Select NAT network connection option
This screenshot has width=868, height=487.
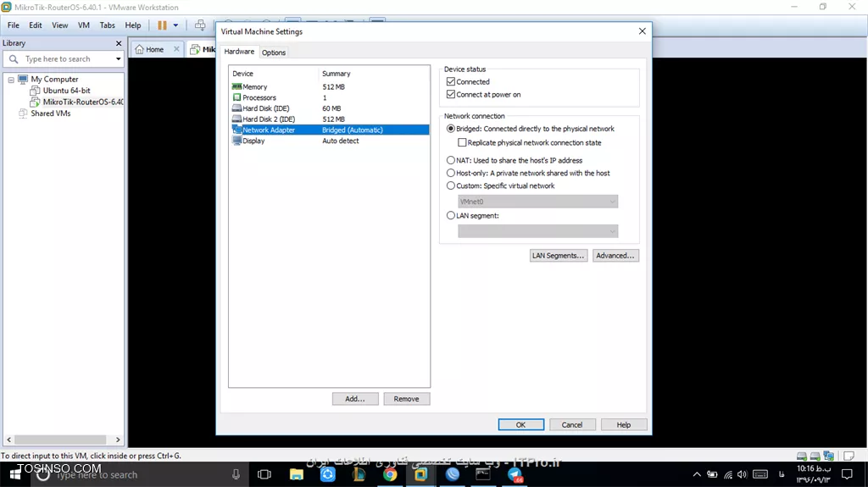451,160
